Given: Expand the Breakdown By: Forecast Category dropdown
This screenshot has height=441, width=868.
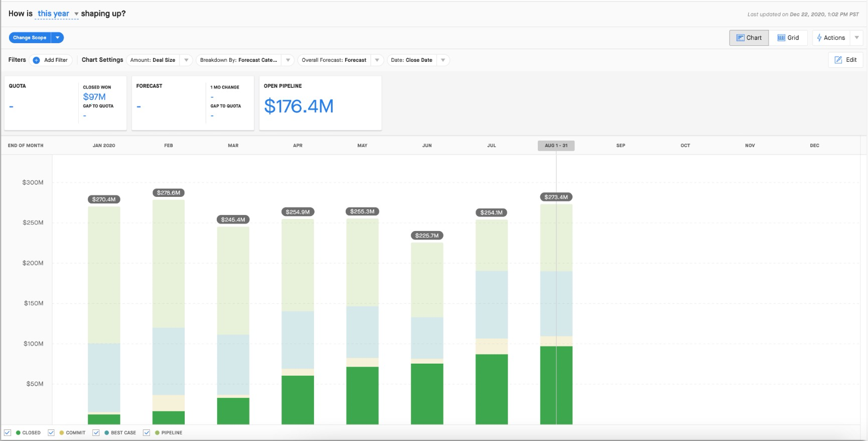Looking at the screenshot, I should pos(288,60).
